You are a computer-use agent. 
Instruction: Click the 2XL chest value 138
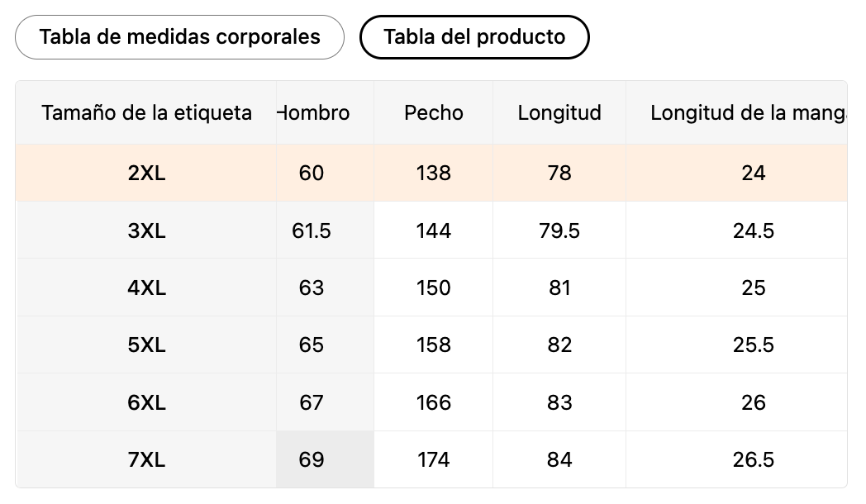pos(434,173)
